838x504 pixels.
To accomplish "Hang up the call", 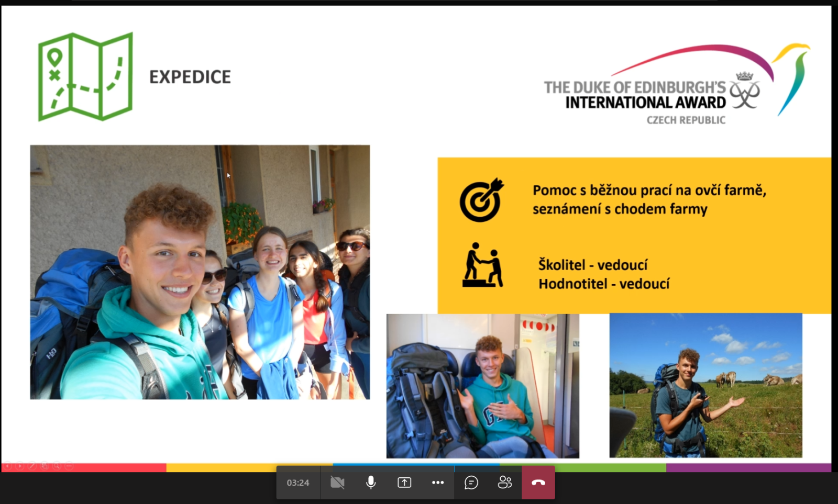I will pos(538,483).
